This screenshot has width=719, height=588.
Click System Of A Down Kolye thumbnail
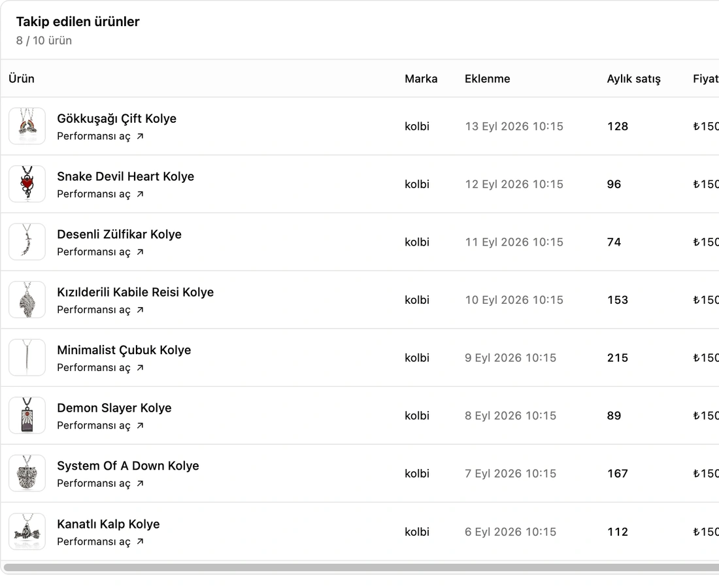pos(27,473)
